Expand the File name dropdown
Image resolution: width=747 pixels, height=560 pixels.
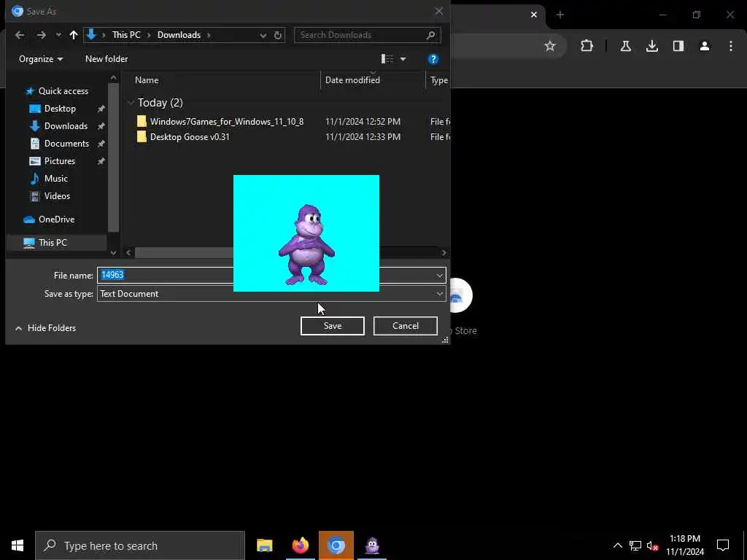pos(439,275)
